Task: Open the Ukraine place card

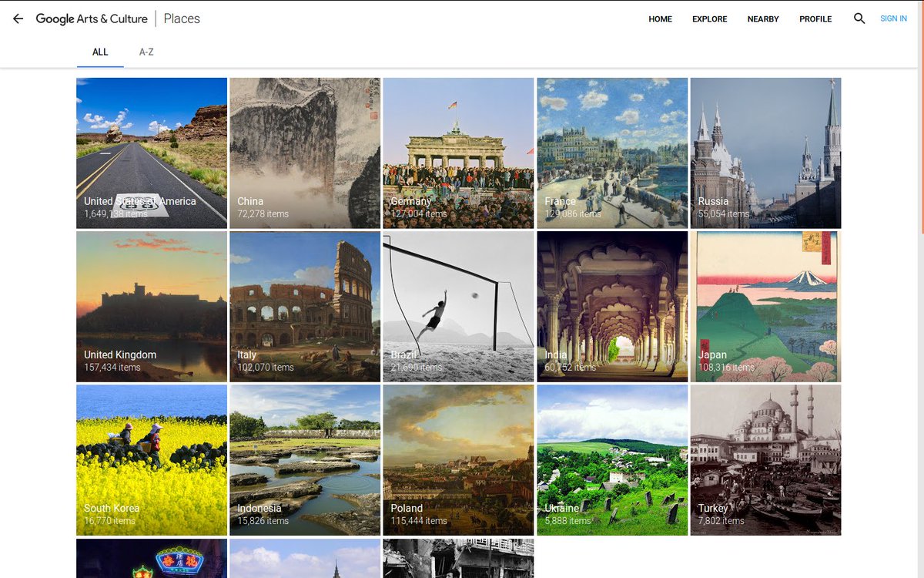Action: click(x=612, y=460)
